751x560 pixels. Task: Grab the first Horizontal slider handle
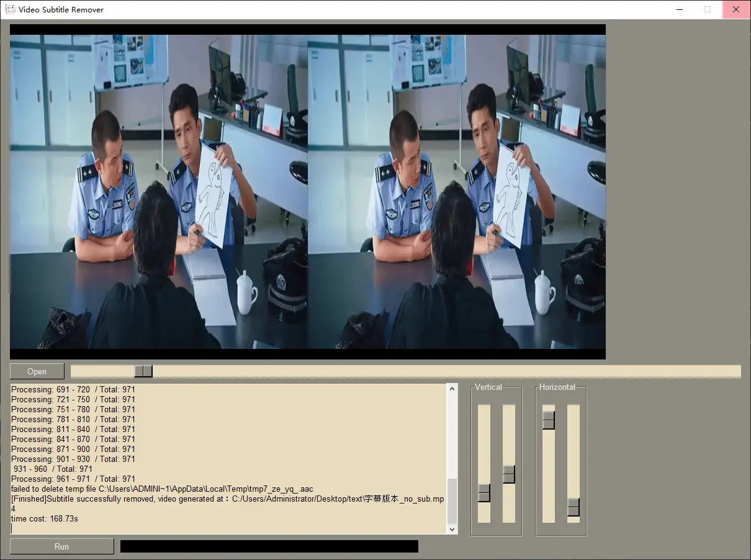coord(549,420)
